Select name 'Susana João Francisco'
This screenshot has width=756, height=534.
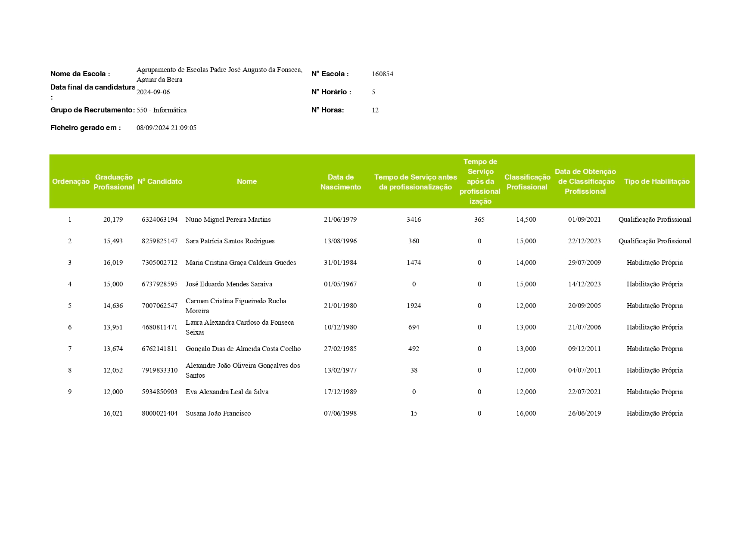click(x=218, y=413)
